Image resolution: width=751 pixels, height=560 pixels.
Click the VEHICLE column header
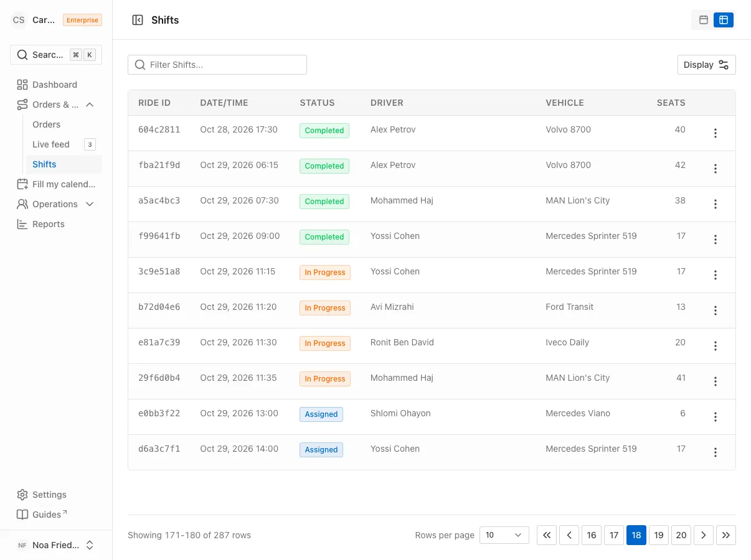click(565, 103)
